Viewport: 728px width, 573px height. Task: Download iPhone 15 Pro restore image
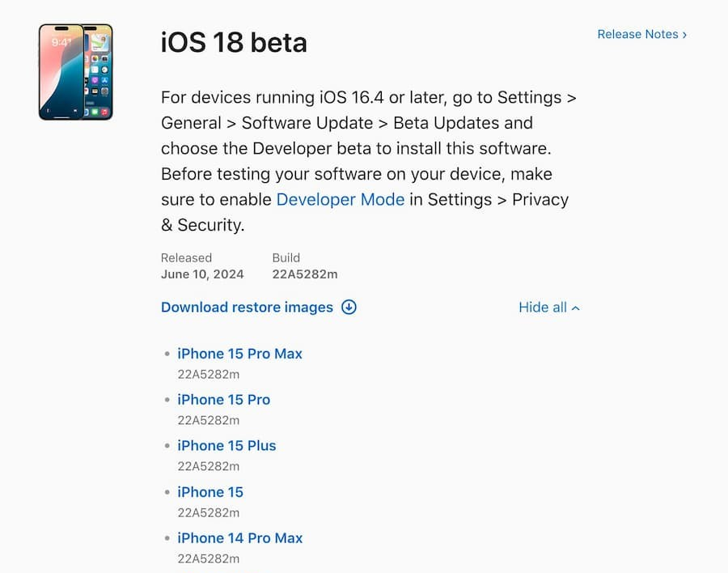(x=224, y=400)
